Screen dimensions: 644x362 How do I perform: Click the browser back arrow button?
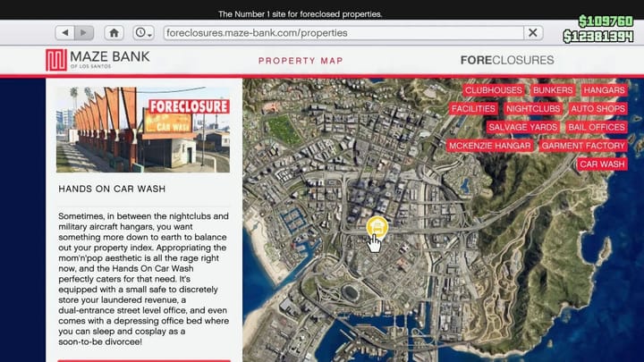pos(64,33)
